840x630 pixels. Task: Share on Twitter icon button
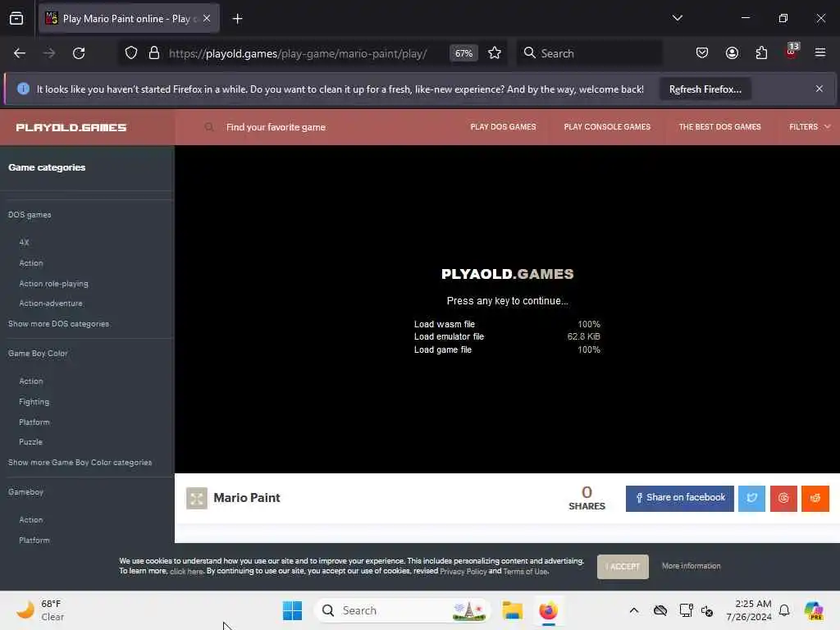[x=751, y=498]
